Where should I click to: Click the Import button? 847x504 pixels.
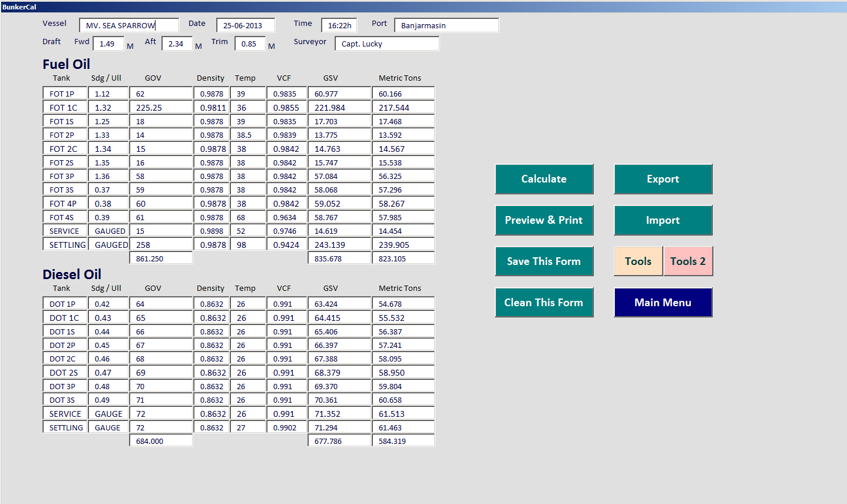663,220
